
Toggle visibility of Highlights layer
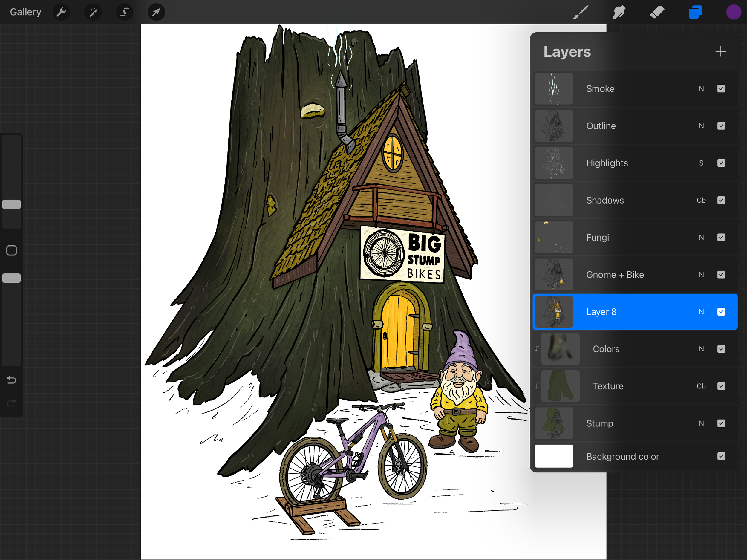point(721,163)
